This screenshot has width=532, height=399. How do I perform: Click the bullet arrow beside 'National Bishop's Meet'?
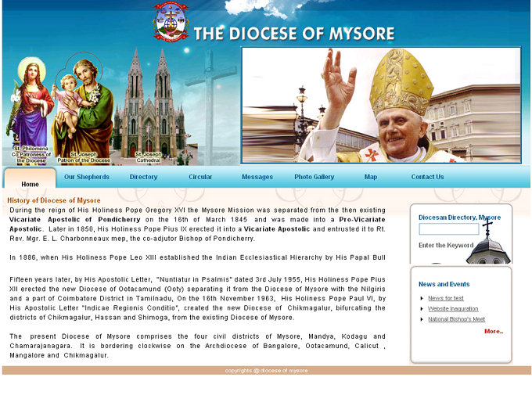point(422,319)
